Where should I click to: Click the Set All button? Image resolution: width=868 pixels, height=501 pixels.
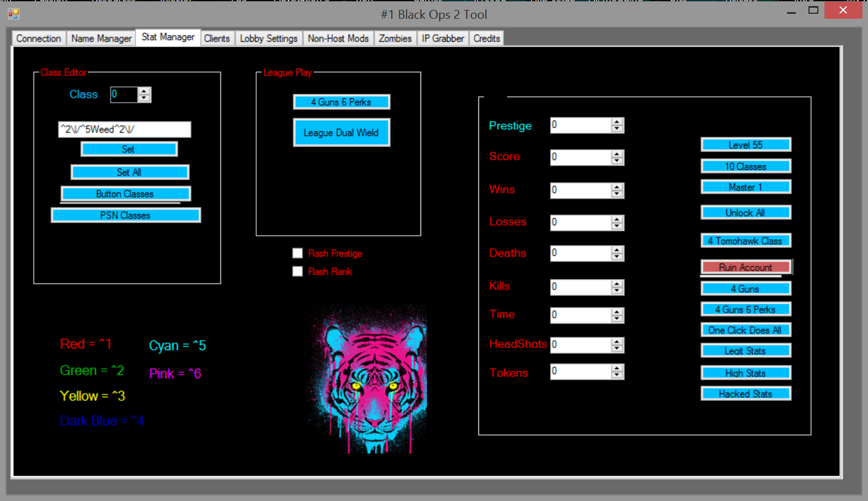tap(130, 173)
